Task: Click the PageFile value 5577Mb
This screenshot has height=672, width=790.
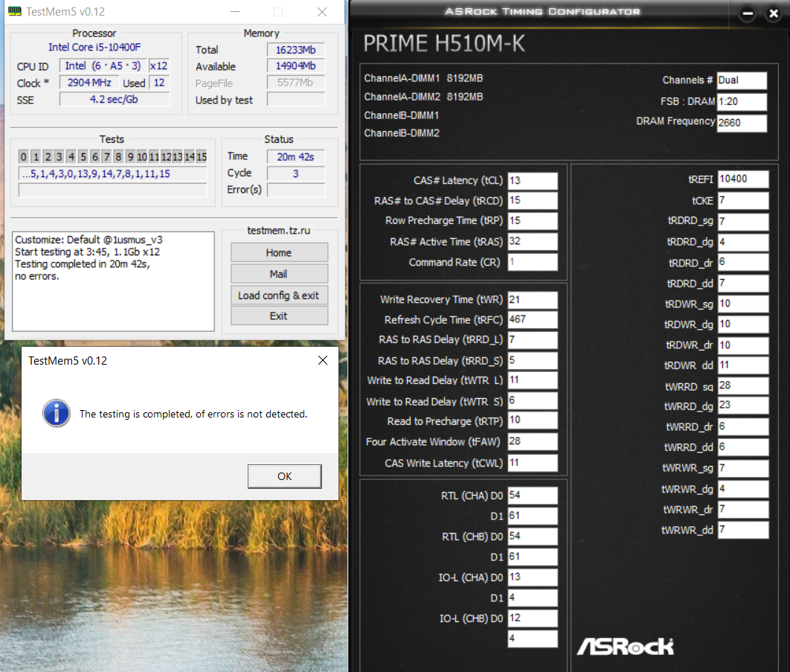Action: (296, 83)
